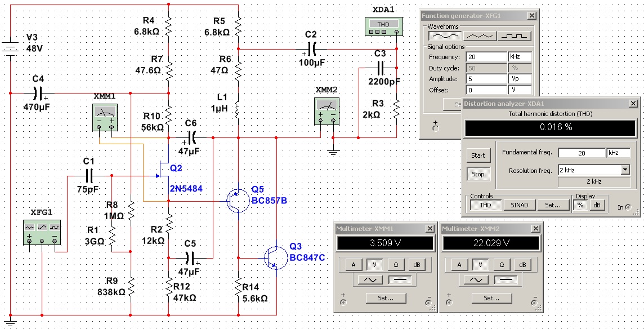The width and height of the screenshot is (644, 329).
Task: Select resistor R4 6.8kΩ symbol
Action: pos(168,26)
